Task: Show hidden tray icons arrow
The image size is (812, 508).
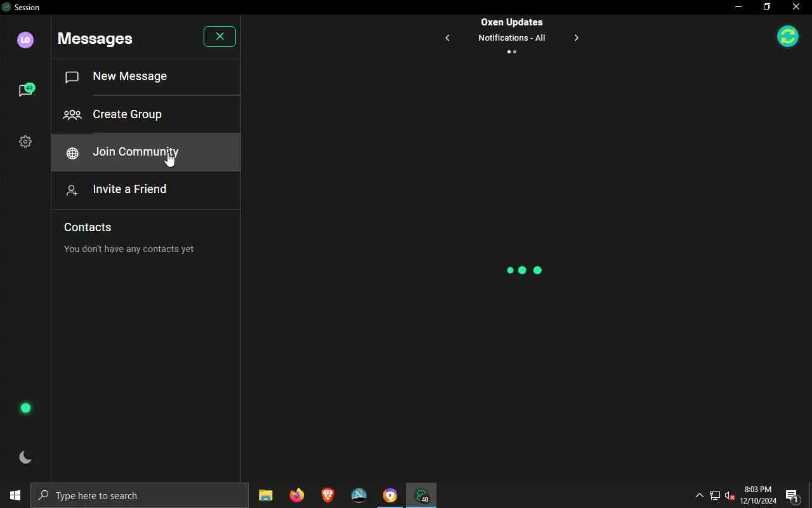Action: point(699,495)
